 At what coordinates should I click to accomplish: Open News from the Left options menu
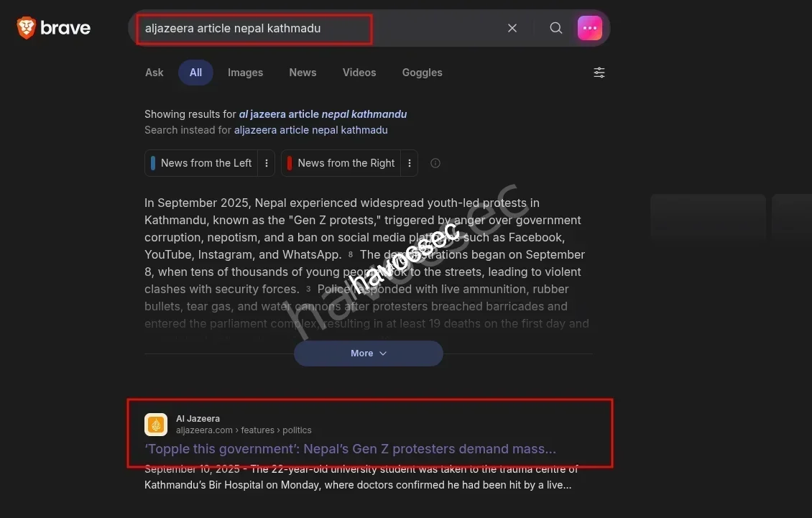point(267,163)
